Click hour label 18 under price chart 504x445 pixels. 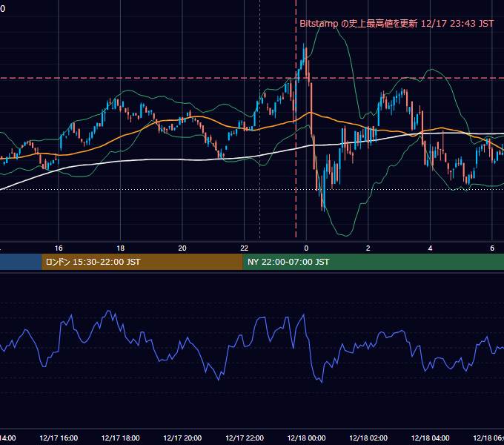coord(121,248)
